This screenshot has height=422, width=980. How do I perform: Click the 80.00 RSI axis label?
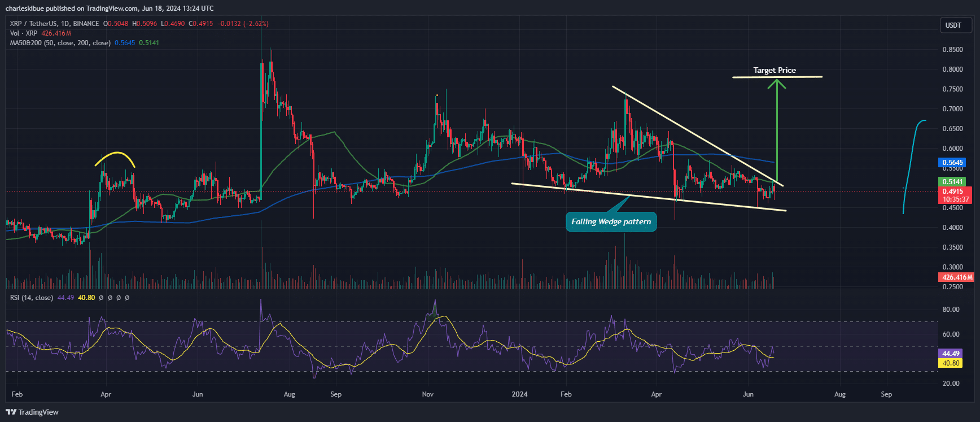951,310
